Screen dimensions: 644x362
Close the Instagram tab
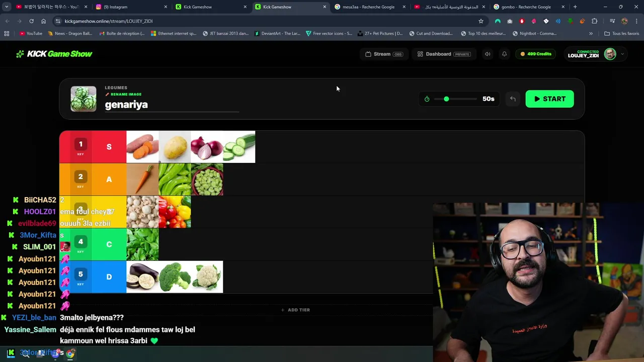[x=166, y=7]
